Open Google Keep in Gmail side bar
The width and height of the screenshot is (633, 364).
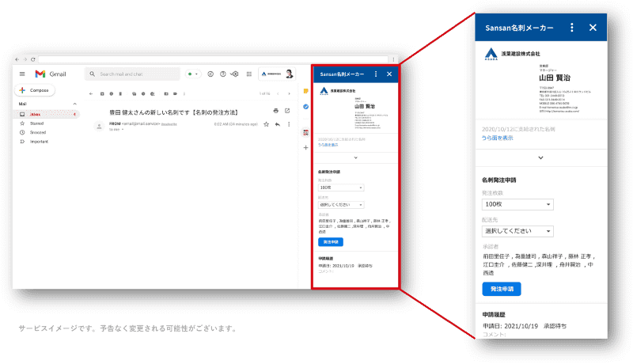pyautogui.click(x=305, y=91)
